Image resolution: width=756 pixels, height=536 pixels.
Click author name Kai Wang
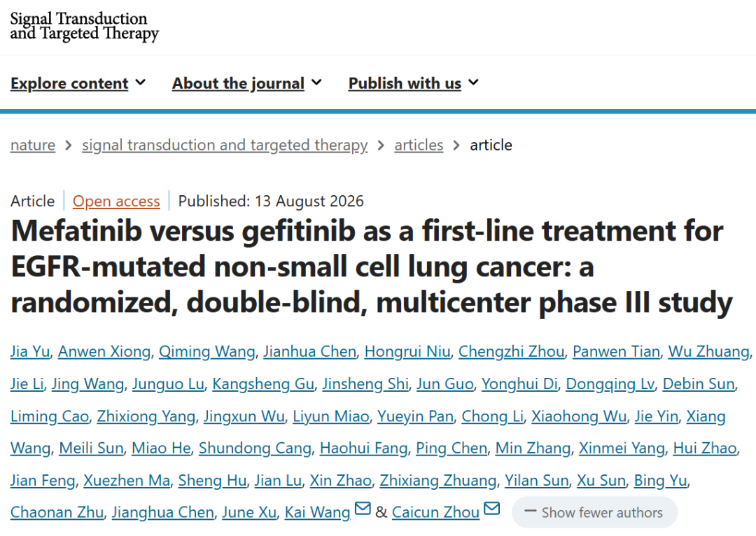[x=317, y=512]
